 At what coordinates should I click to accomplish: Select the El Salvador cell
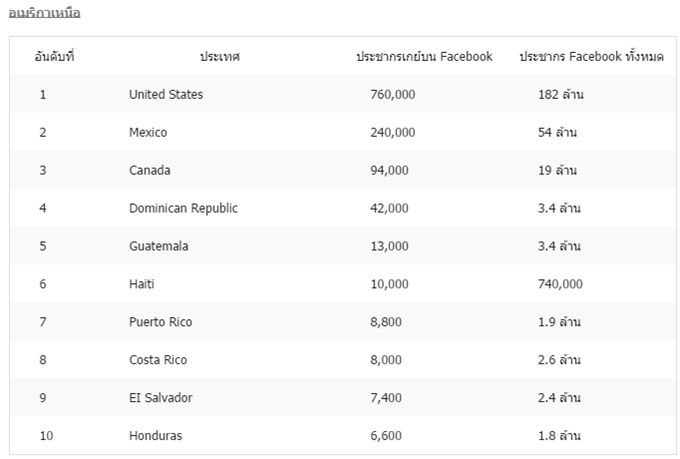[160, 397]
